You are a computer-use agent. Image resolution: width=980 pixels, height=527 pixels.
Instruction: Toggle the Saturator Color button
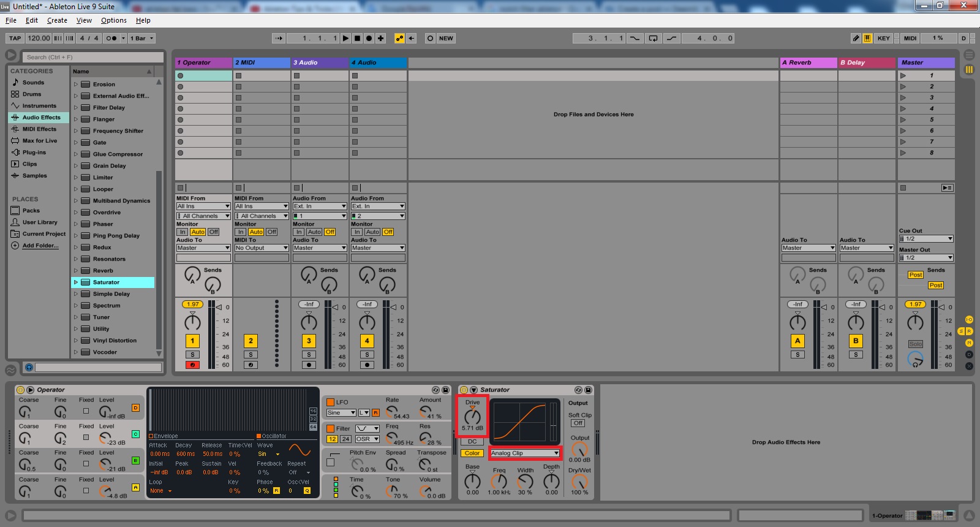(472, 453)
